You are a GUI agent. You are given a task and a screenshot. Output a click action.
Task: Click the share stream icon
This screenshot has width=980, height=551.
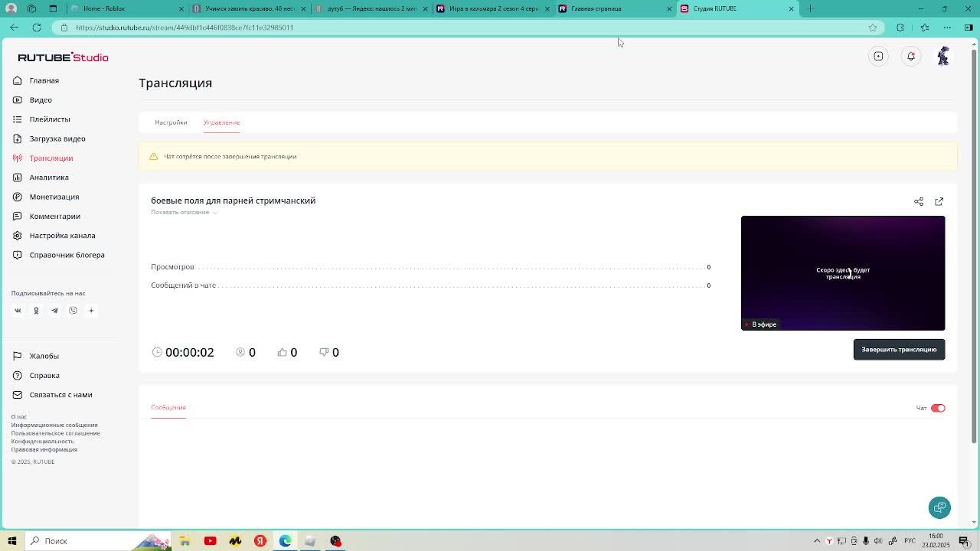tap(919, 201)
